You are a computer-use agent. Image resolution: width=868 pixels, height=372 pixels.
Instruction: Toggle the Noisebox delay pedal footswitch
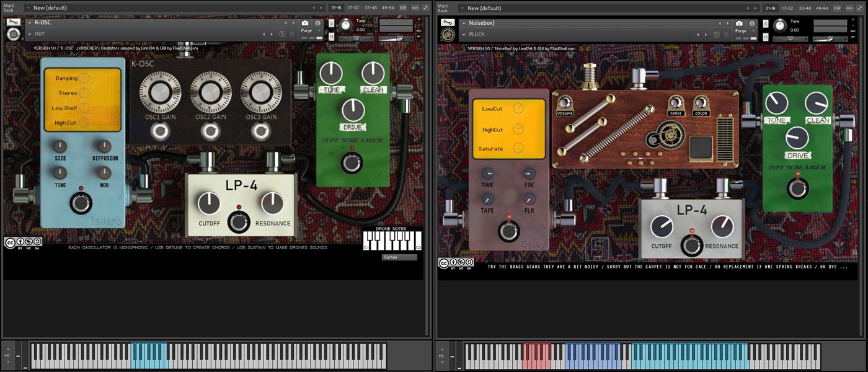[509, 231]
